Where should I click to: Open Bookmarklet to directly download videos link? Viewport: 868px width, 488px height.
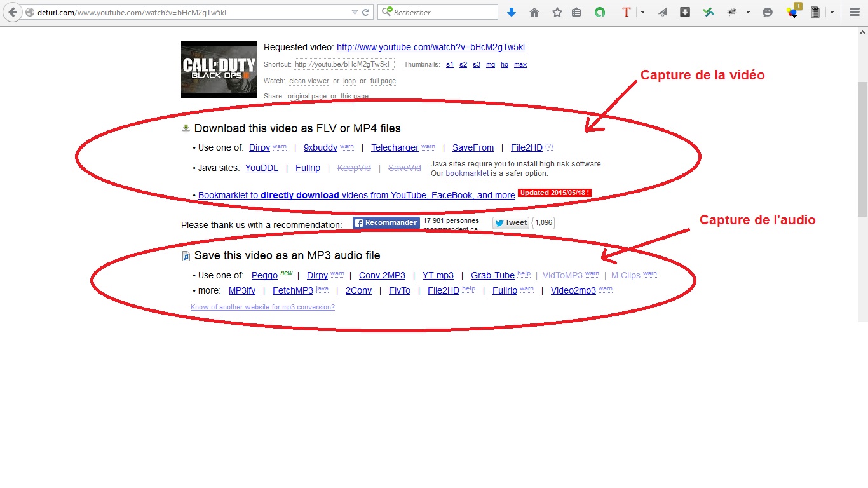(x=356, y=195)
